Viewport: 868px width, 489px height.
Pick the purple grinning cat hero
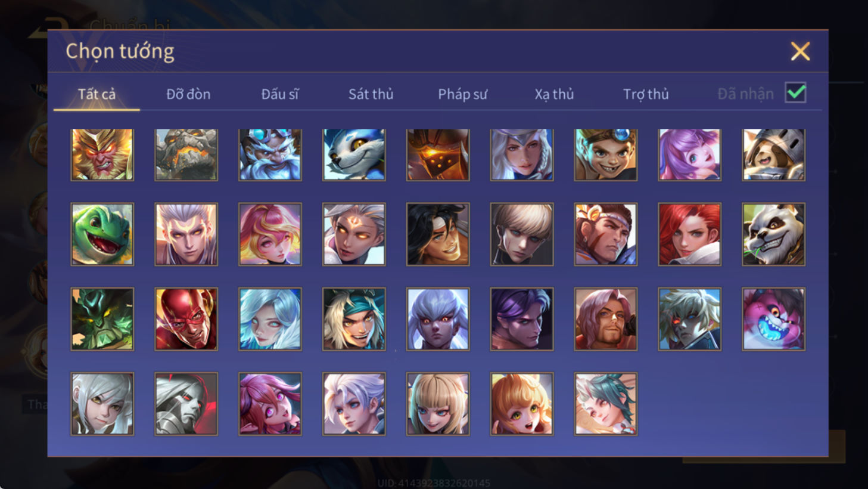tap(773, 319)
